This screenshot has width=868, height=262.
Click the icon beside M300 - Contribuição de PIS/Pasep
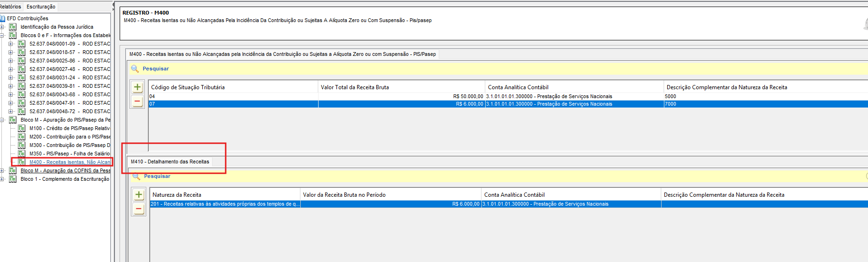pos(22,145)
